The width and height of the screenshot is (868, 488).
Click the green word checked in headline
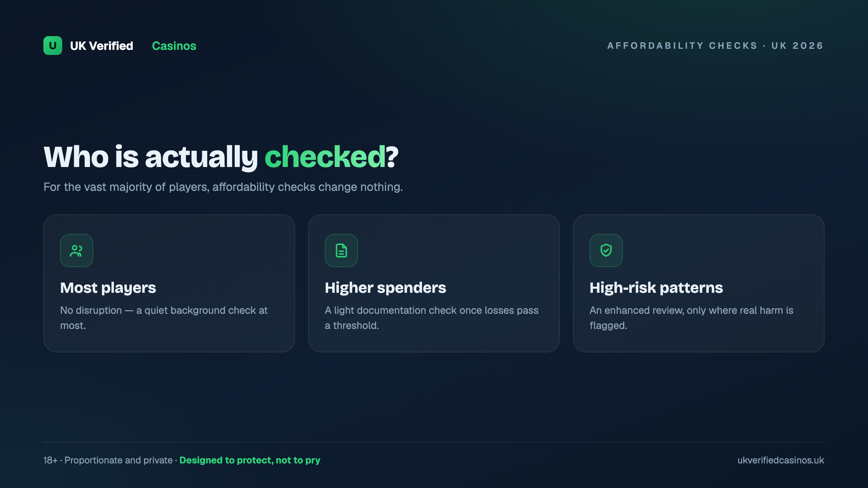click(x=325, y=157)
